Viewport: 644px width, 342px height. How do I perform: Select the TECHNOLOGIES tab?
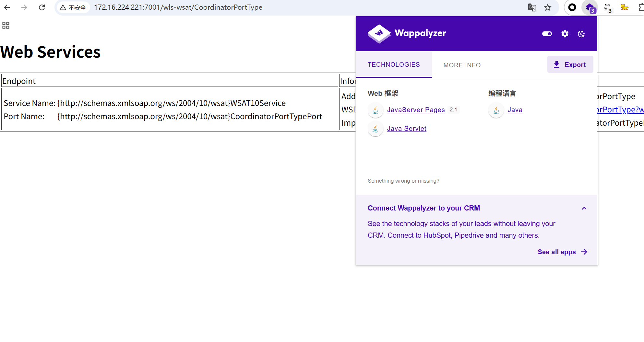click(x=394, y=64)
